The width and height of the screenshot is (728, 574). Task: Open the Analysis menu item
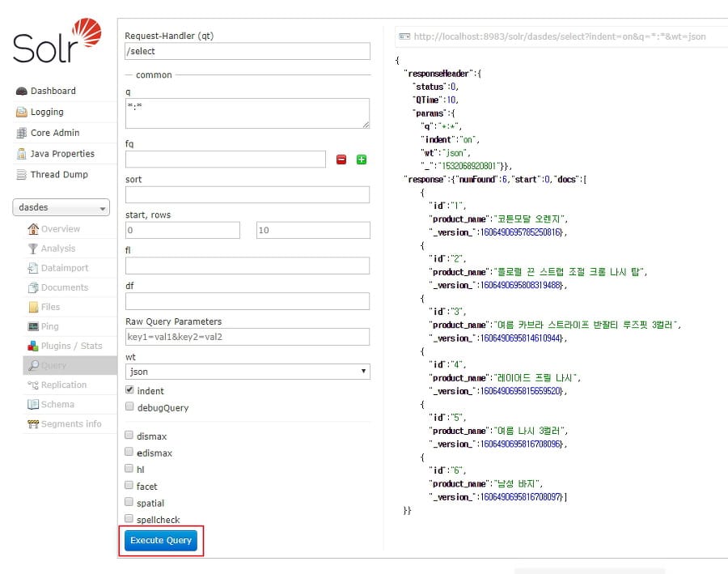pyautogui.click(x=57, y=249)
